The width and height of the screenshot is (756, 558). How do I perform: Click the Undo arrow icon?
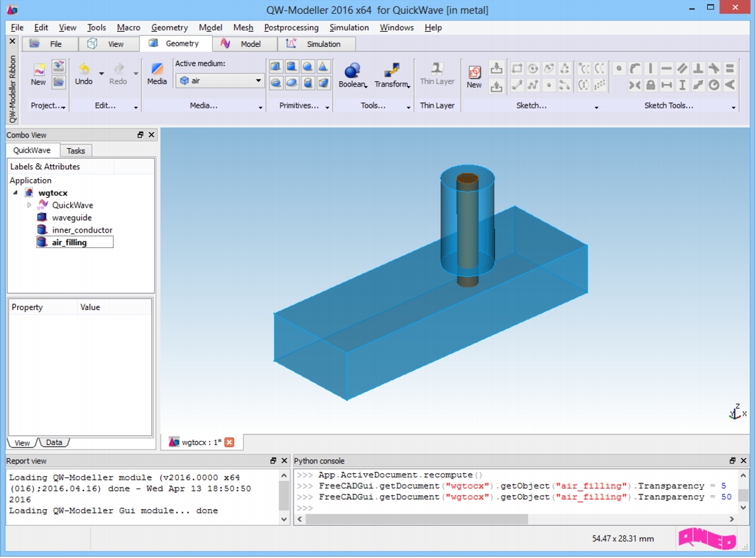click(x=84, y=69)
